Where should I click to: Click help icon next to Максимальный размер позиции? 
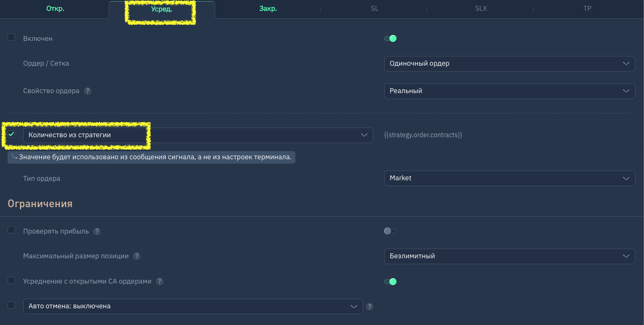pyautogui.click(x=137, y=256)
